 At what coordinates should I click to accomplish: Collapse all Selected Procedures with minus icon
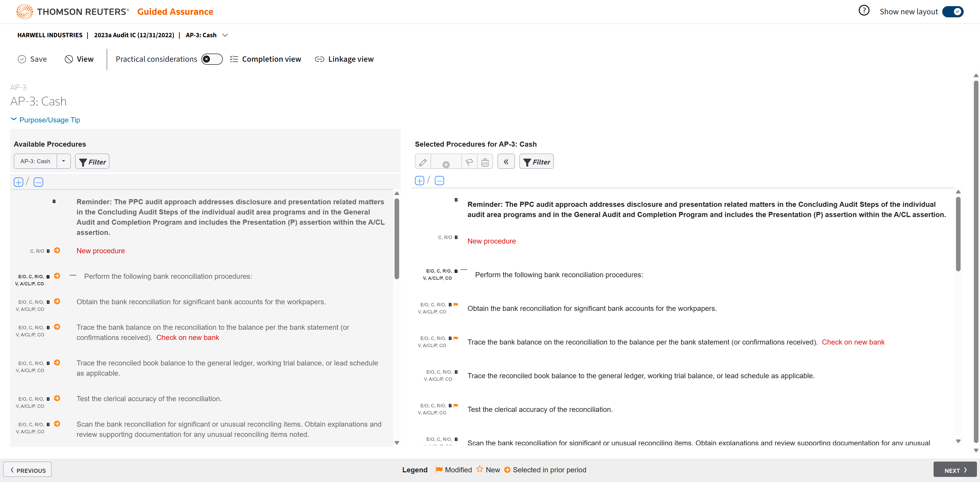coord(439,181)
